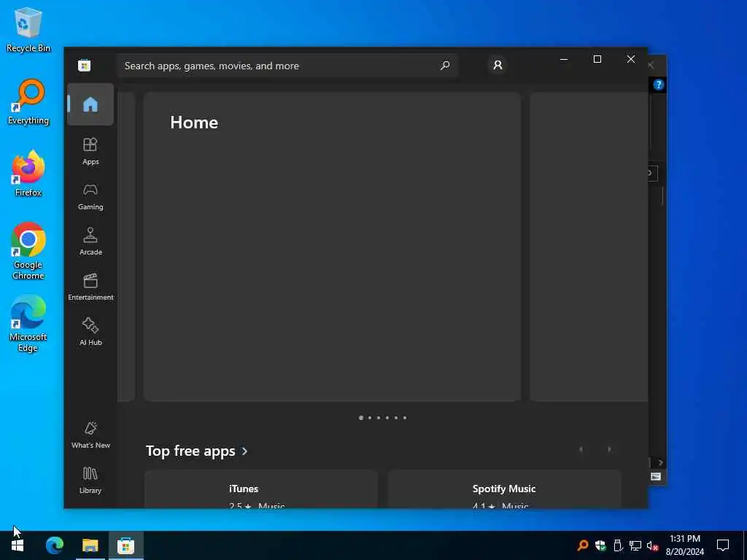The height and width of the screenshot is (560, 747).
Task: Open the Spotify Music app card
Action: point(505,489)
